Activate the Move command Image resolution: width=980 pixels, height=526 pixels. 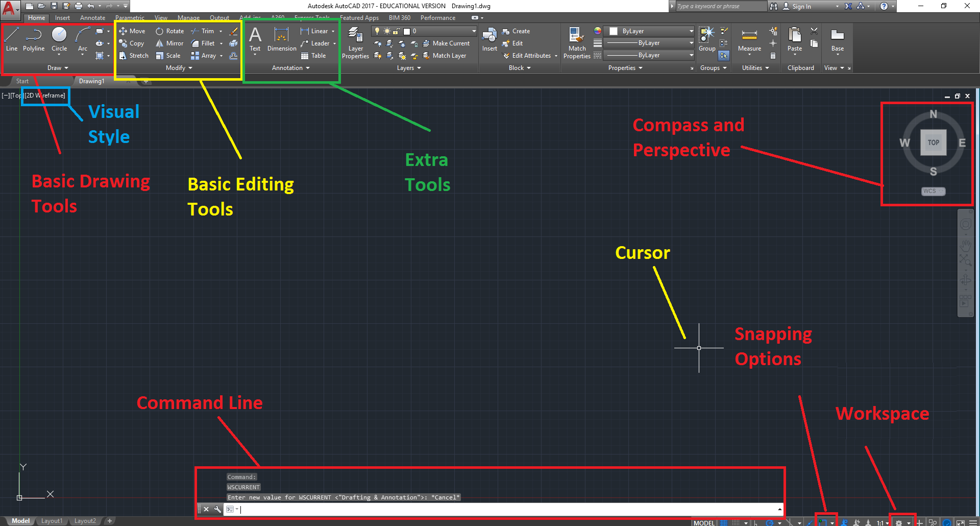[132, 31]
